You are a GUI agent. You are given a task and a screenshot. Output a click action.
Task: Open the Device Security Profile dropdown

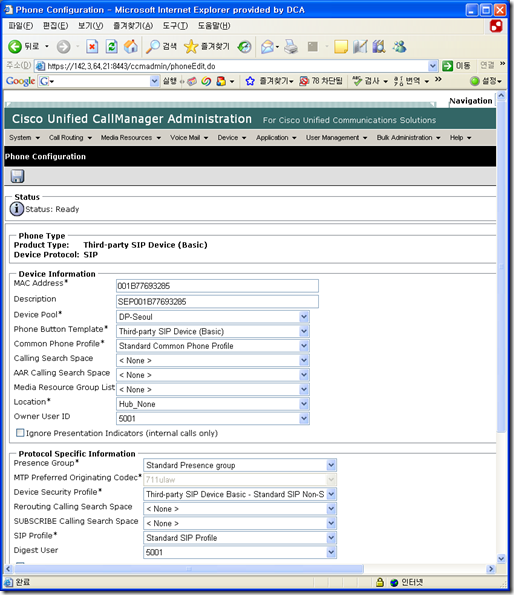pos(331,494)
